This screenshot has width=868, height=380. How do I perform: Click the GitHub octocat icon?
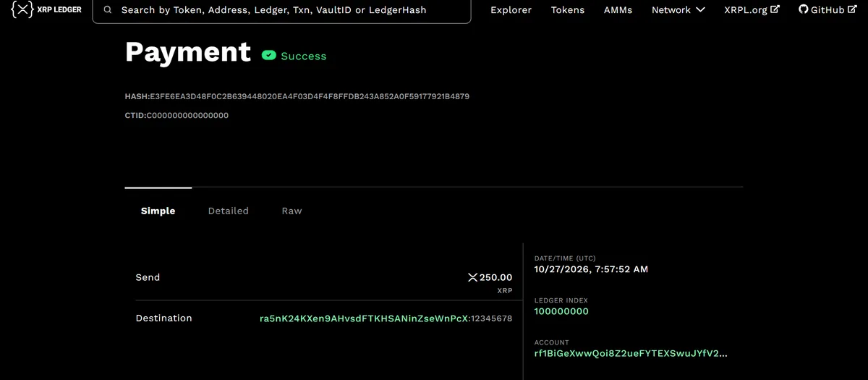coord(804,9)
